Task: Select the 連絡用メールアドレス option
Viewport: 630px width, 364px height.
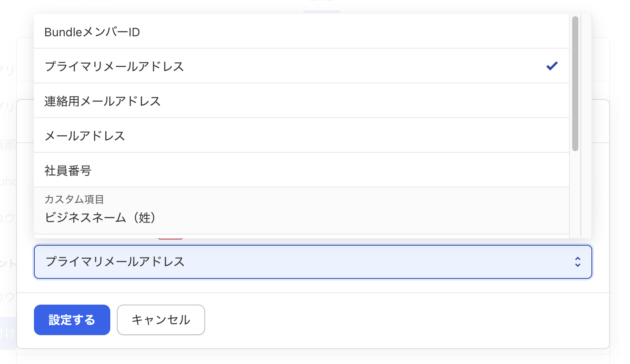Action: [102, 101]
